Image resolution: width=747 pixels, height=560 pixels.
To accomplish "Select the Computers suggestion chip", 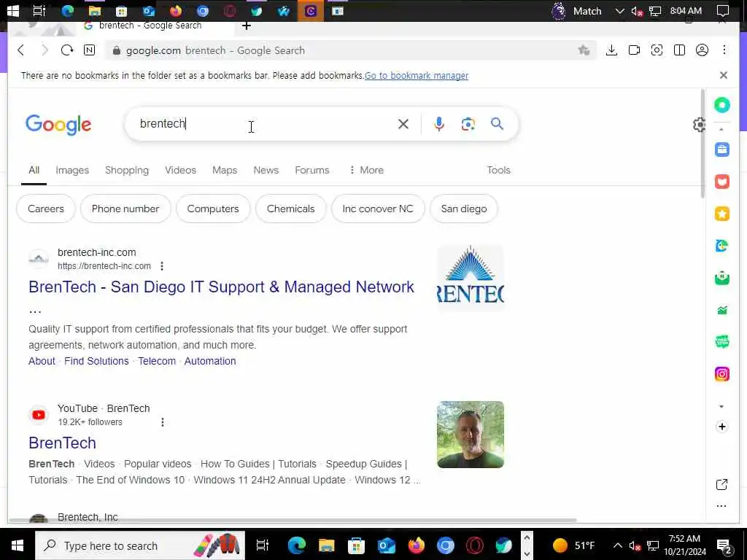I will [213, 209].
